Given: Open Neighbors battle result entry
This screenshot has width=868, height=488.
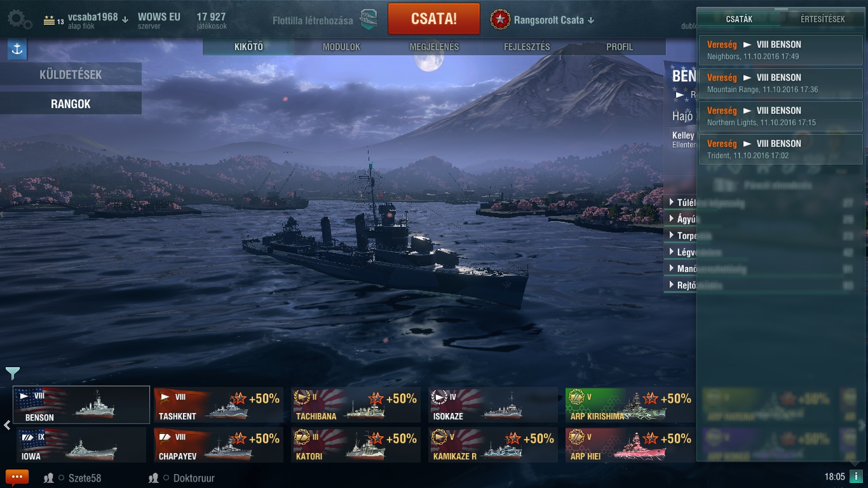Looking at the screenshot, I should pyautogui.click(x=781, y=50).
